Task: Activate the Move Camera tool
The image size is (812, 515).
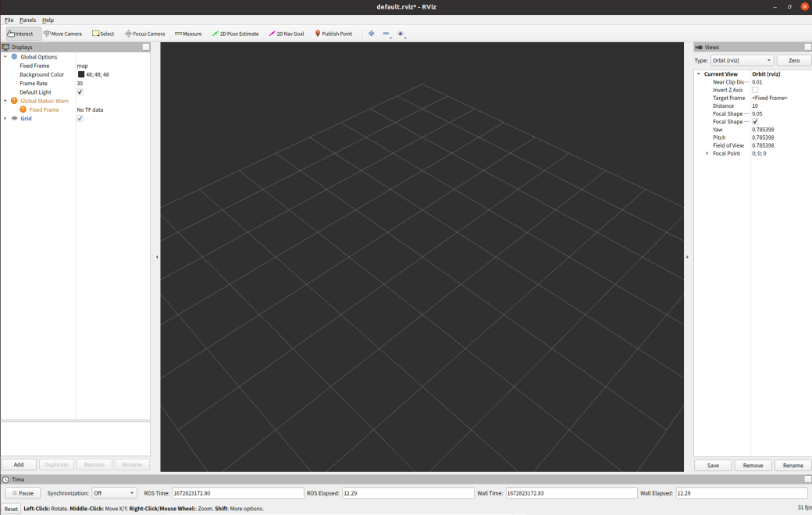Action: [62, 34]
